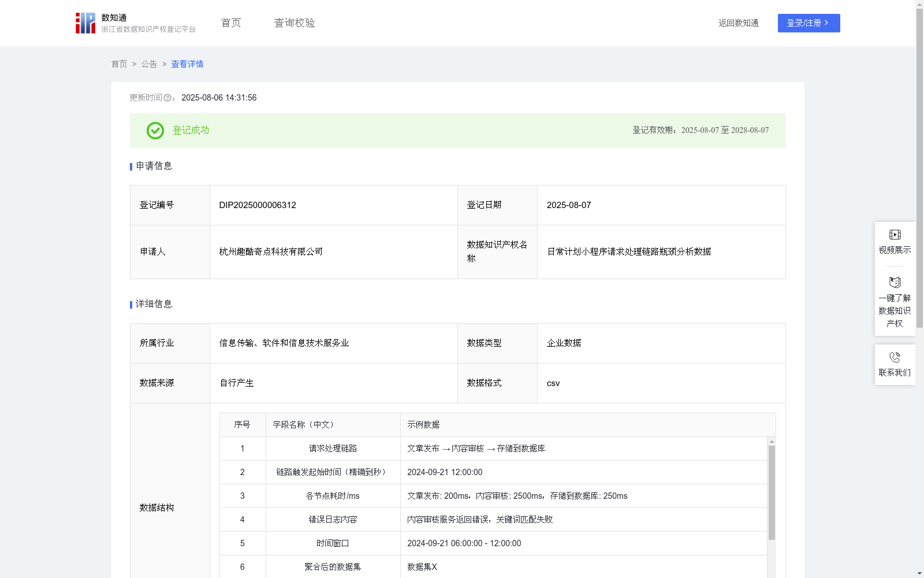Click sample data 文章发布→内容审核→存储到数据库
The height and width of the screenshot is (578, 924).
tap(476, 449)
